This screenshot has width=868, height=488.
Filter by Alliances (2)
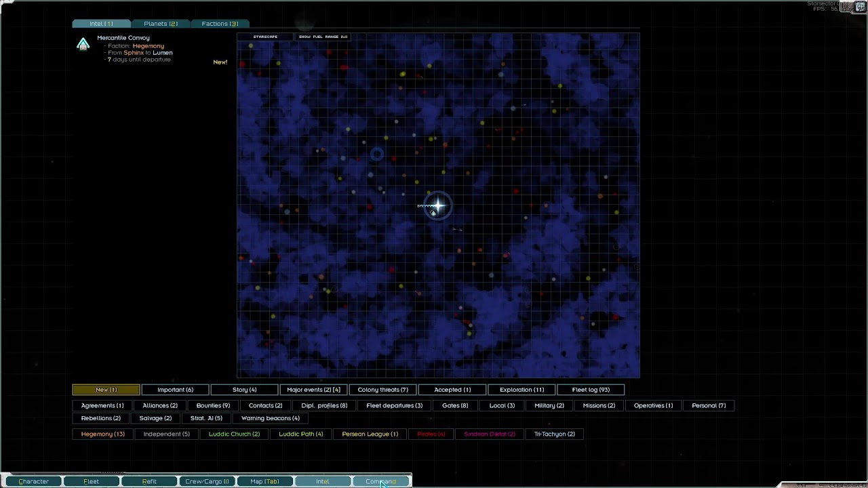click(160, 405)
